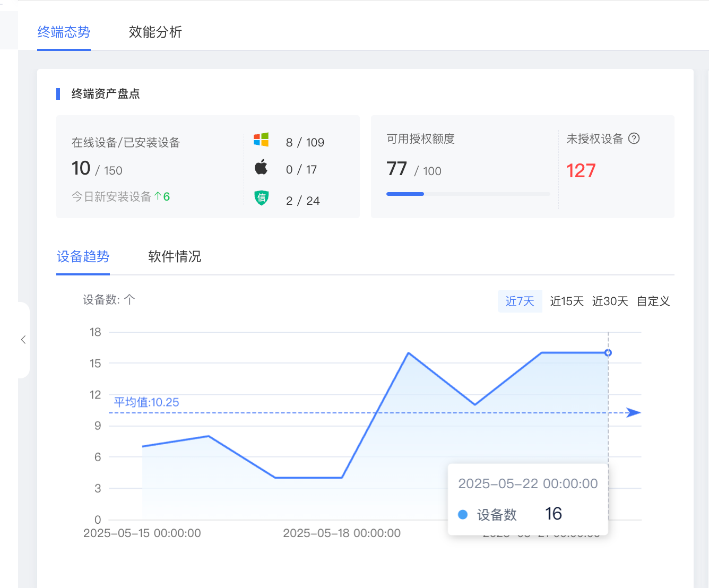Select the 终端态势 tab
The width and height of the screenshot is (709, 588).
tap(64, 32)
